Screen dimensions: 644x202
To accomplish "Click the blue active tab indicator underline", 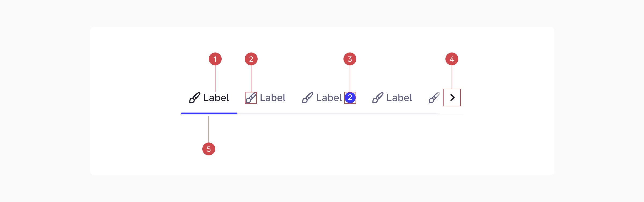I will [209, 113].
